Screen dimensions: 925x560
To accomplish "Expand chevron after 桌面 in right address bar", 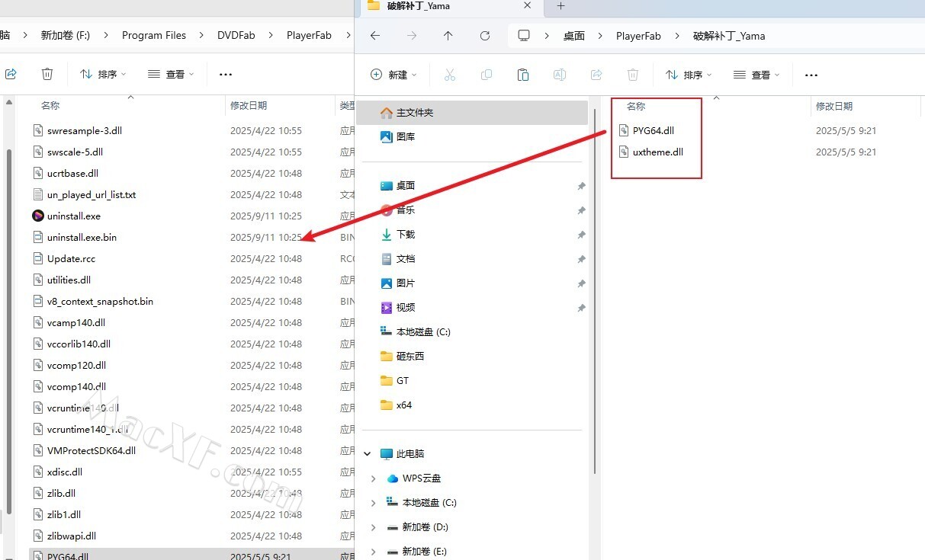I will pyautogui.click(x=600, y=36).
